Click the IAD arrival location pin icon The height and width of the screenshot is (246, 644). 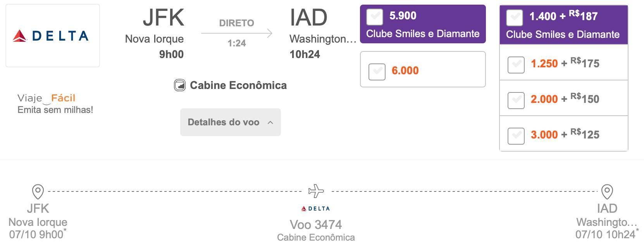(607, 191)
